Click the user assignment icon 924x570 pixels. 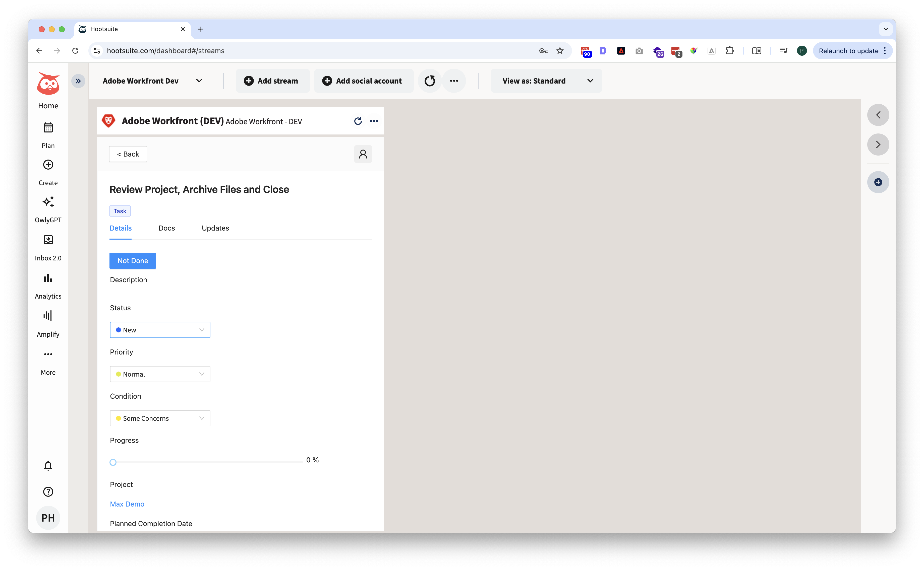(x=363, y=154)
